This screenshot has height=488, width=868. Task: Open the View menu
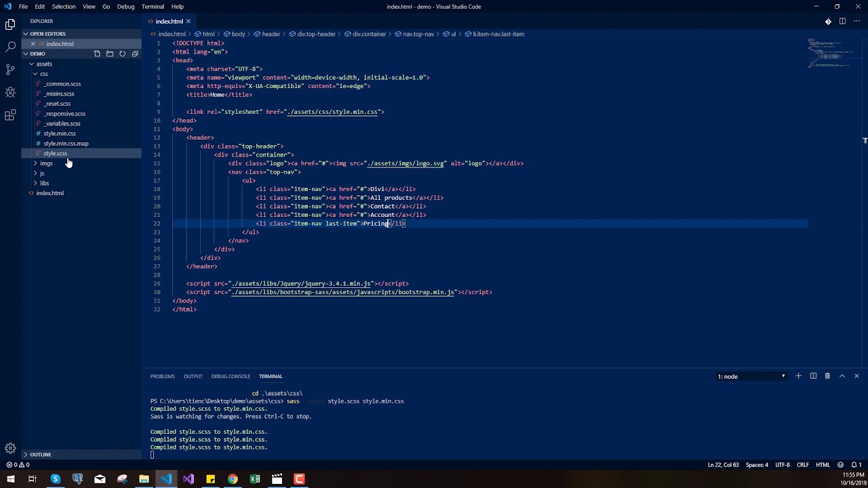pos(89,6)
